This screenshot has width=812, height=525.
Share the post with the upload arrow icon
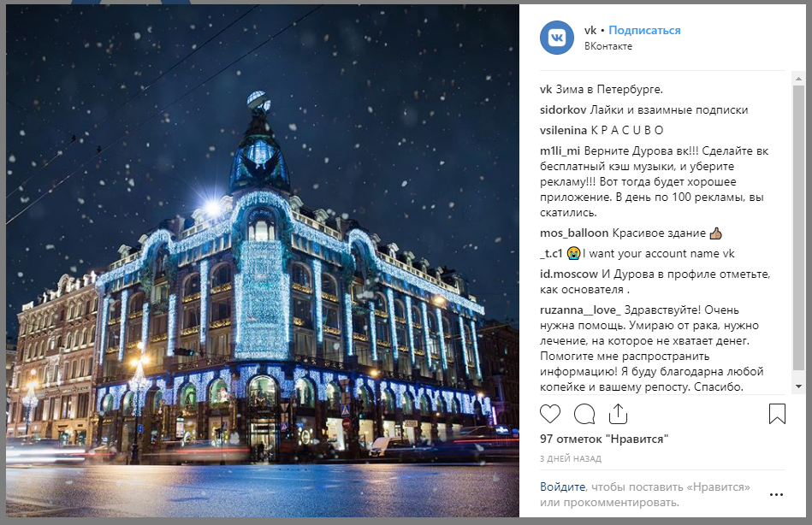[618, 414]
